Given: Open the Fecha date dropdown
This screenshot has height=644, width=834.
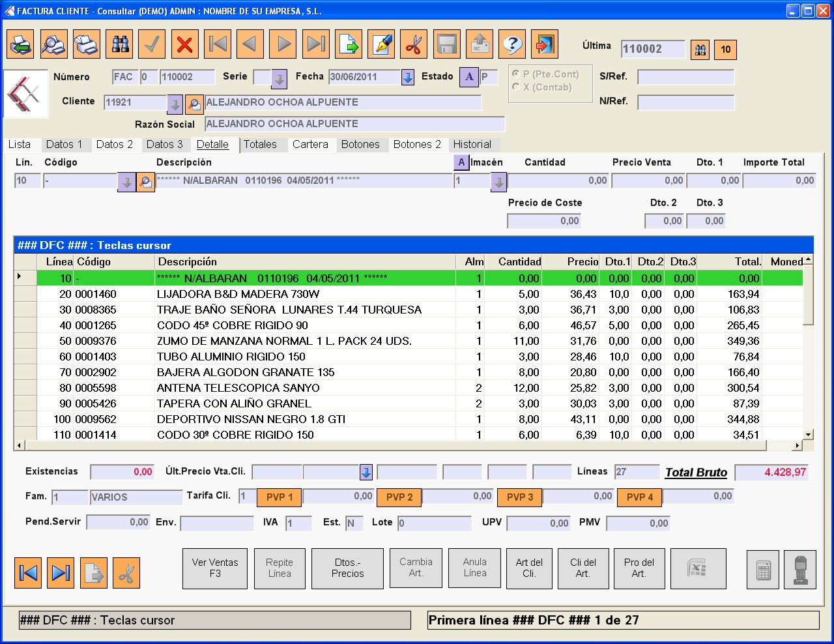Looking at the screenshot, I should click(408, 78).
